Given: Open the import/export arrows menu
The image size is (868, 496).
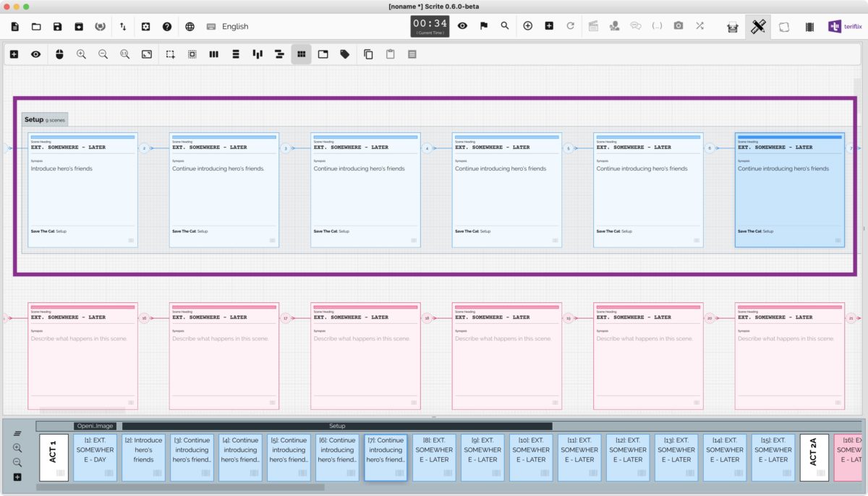Looking at the screenshot, I should [123, 27].
